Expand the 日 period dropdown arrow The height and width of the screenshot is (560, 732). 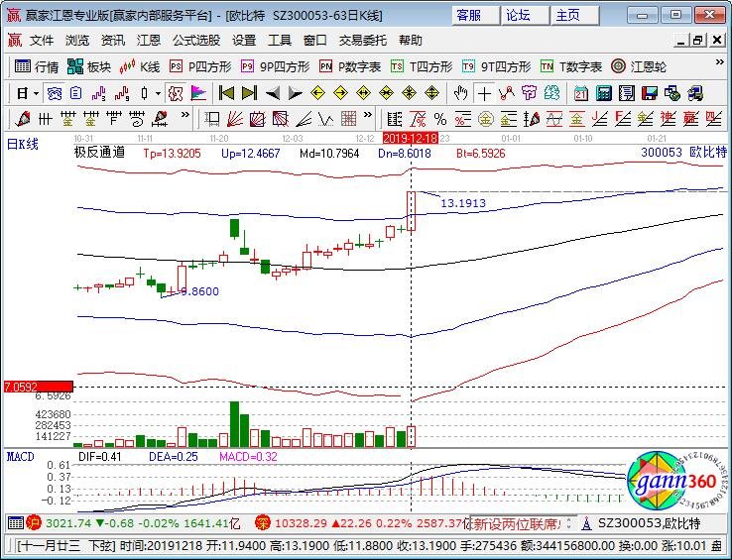point(37,93)
